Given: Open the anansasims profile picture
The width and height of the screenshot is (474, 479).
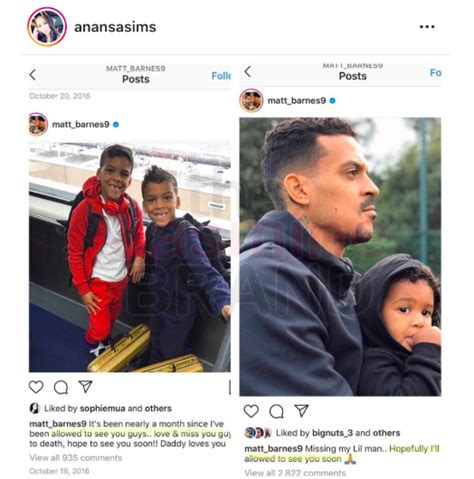Looking at the screenshot, I should pos(47,27).
